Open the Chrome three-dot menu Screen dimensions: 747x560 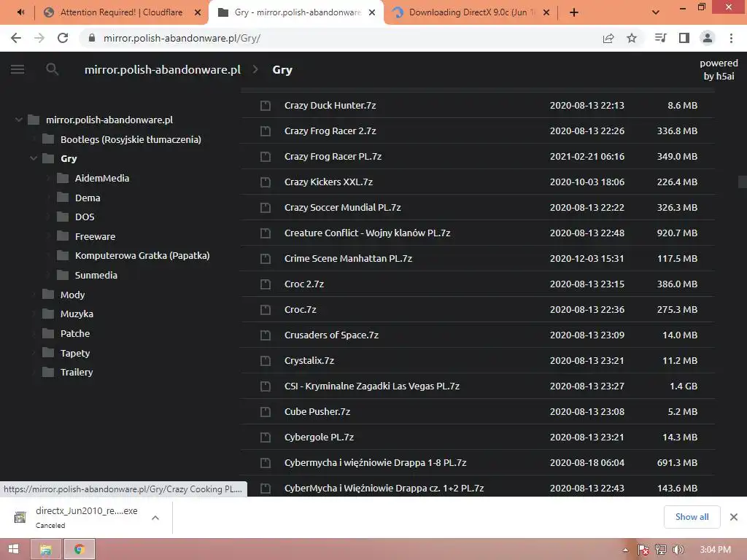coord(731,38)
